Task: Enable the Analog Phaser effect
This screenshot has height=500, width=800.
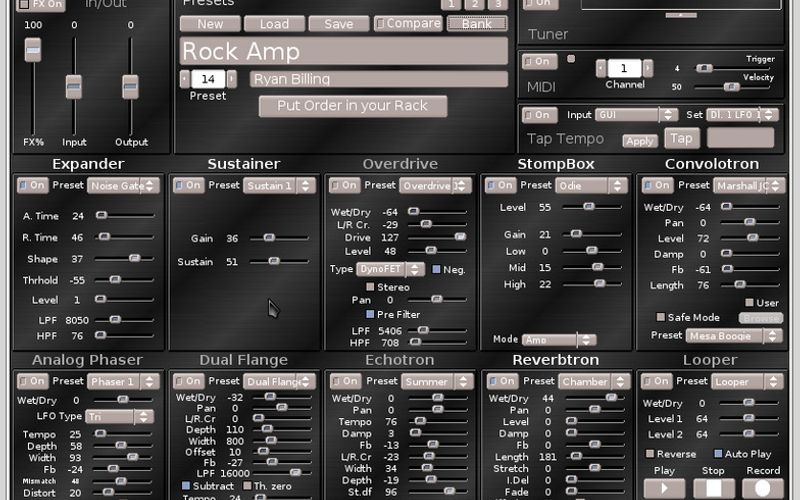Action: (33, 381)
